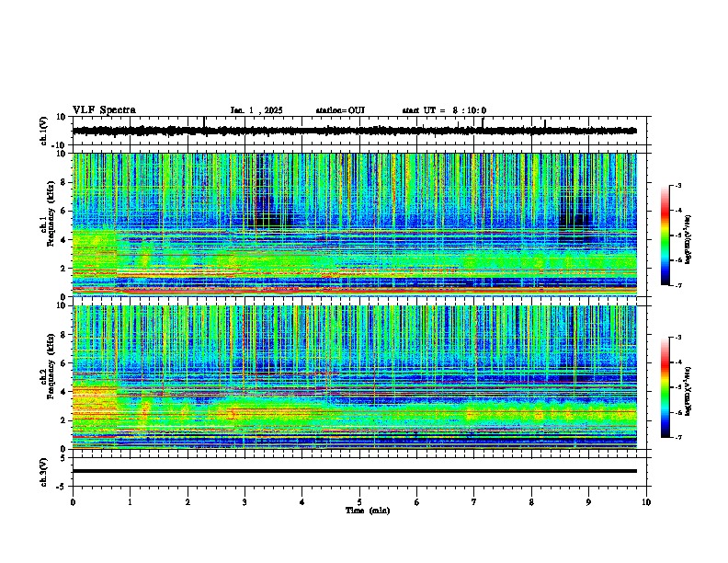The image size is (728, 563).
Task: Click the ch.1 spectrogram plot
Action: tap(355, 224)
